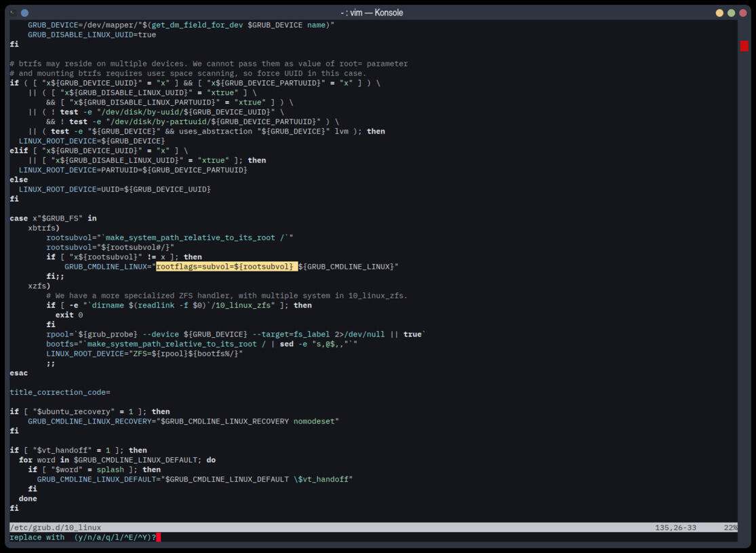Click the '22%' scroll percentage indicator
Screen dimensions: 756x553
[730, 527]
